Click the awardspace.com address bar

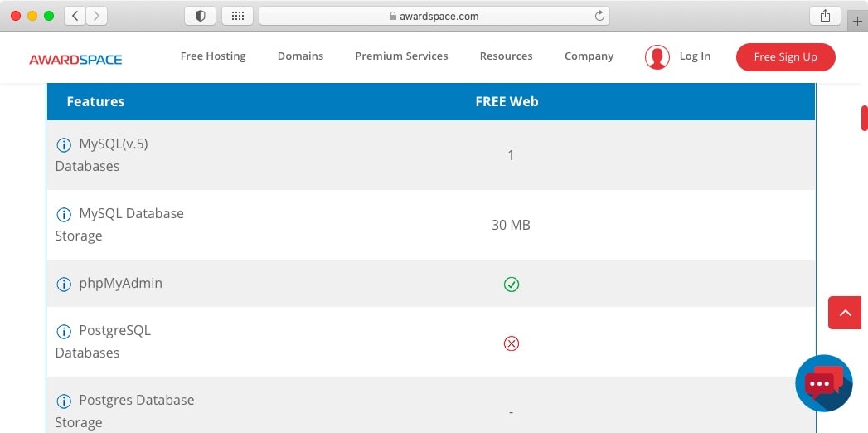[x=434, y=16]
